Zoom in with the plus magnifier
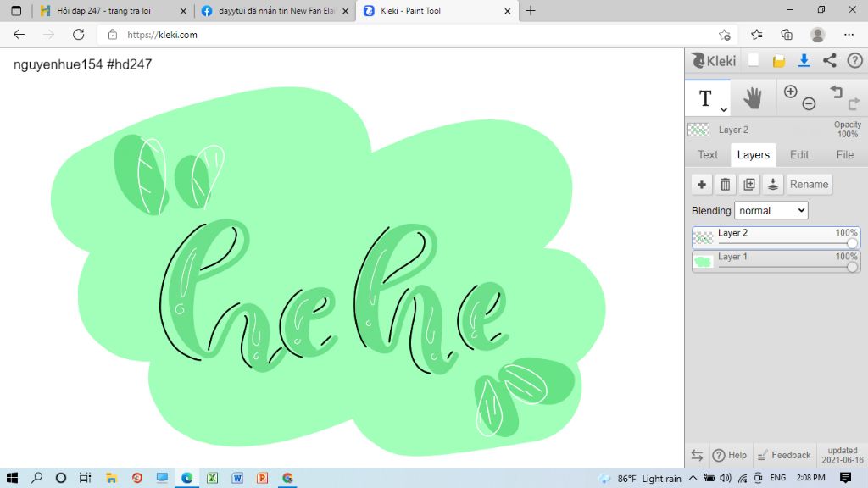 coord(791,91)
